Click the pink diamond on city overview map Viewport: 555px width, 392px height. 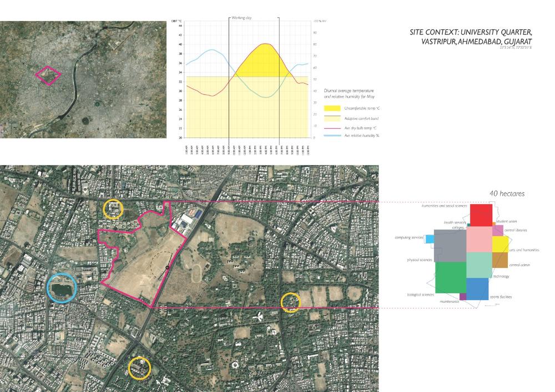tap(49, 75)
